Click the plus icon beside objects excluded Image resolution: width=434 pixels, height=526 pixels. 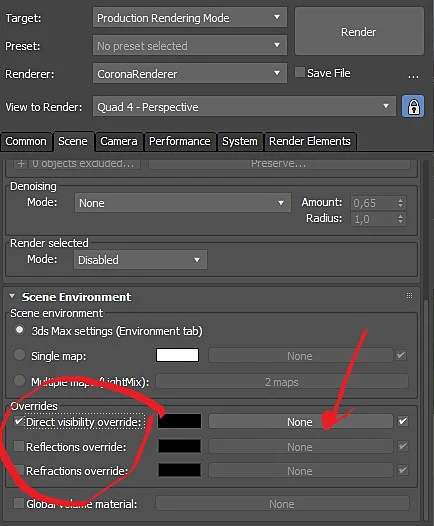[21, 163]
